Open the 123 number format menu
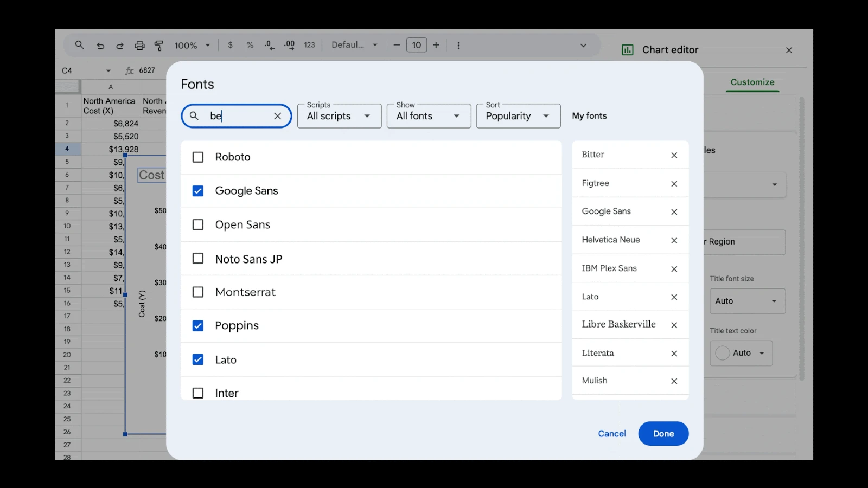Image resolution: width=868 pixels, height=488 pixels. point(309,45)
